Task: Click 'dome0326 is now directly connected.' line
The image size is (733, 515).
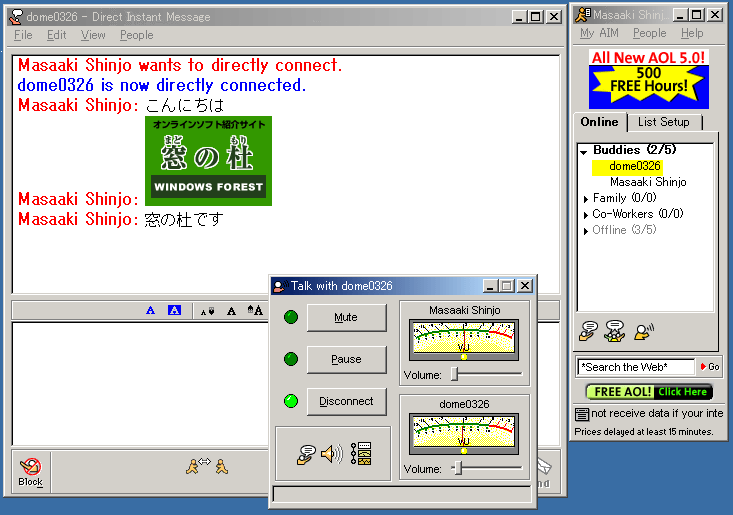Action: click(x=162, y=85)
